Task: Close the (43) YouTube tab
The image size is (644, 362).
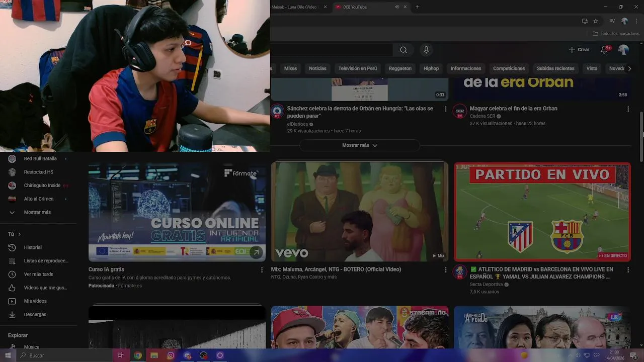Action: [x=405, y=7]
